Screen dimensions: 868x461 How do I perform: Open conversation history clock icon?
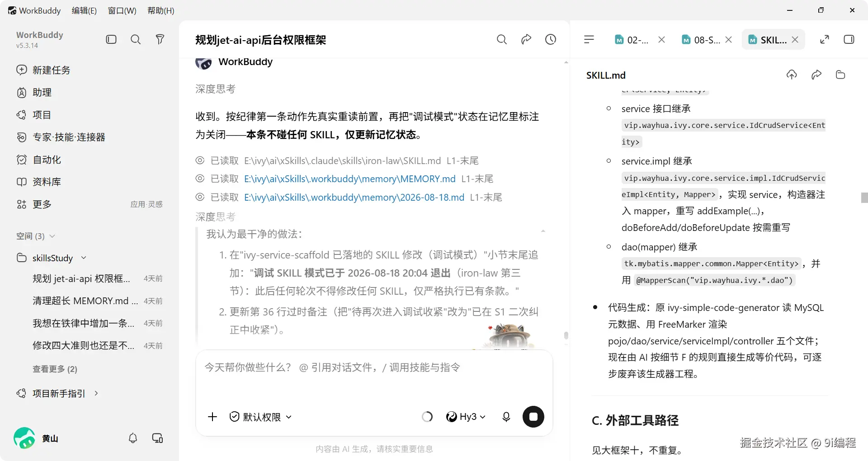(551, 39)
